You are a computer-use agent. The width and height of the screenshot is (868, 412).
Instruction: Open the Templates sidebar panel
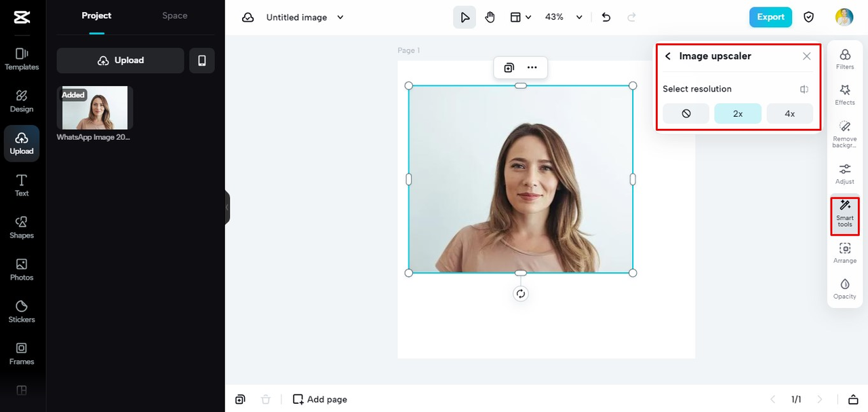[22, 59]
